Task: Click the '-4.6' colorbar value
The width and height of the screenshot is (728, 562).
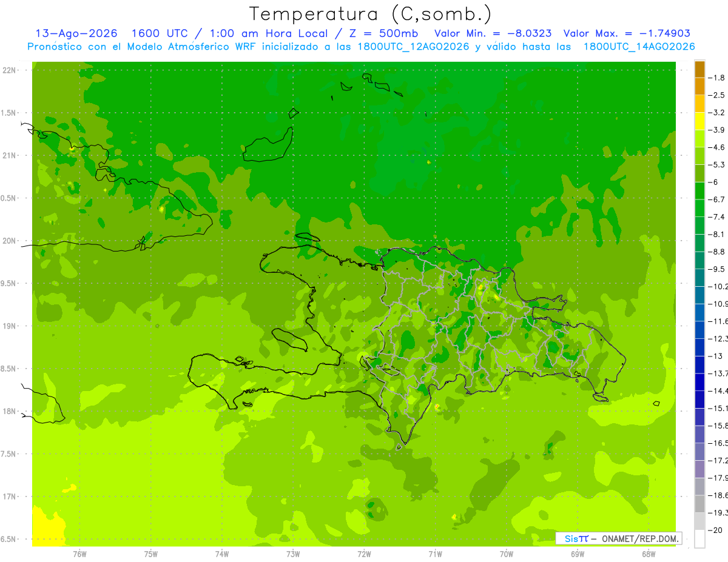Action: click(716, 147)
